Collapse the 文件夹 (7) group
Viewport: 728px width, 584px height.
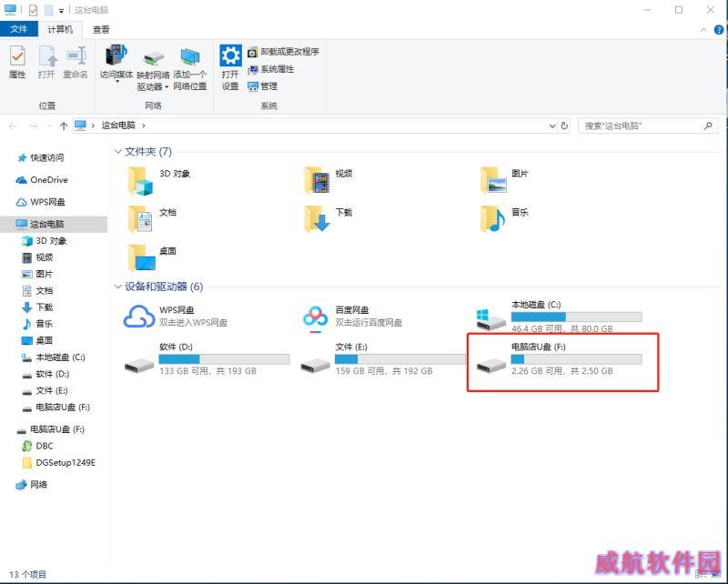[x=117, y=151]
